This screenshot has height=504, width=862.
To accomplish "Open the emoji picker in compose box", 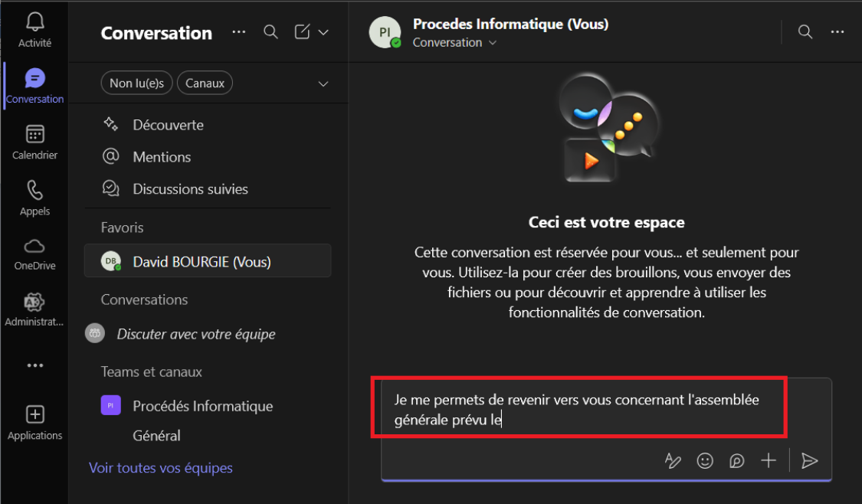I will click(705, 460).
